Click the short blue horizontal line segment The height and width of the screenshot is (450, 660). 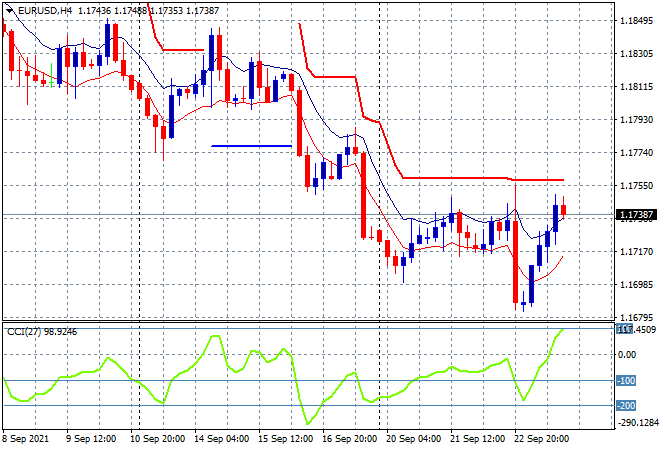tap(251, 146)
